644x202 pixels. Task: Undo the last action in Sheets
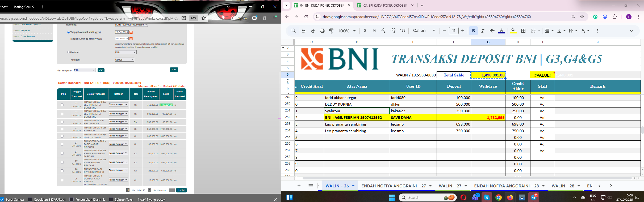303,31
